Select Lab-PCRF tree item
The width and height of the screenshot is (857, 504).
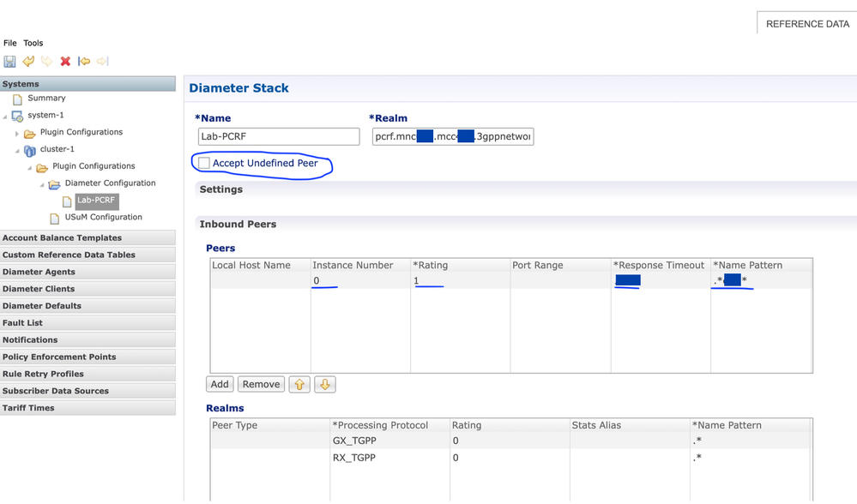(96, 201)
